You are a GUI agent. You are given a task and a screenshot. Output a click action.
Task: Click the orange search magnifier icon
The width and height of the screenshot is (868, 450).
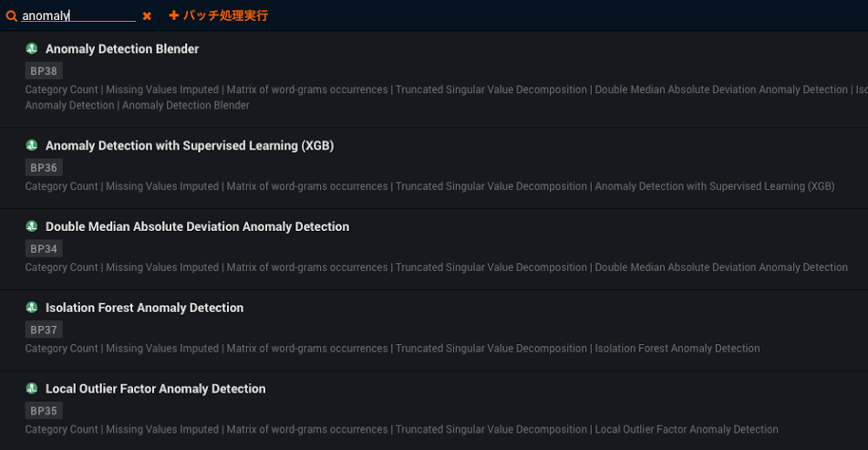[11, 16]
